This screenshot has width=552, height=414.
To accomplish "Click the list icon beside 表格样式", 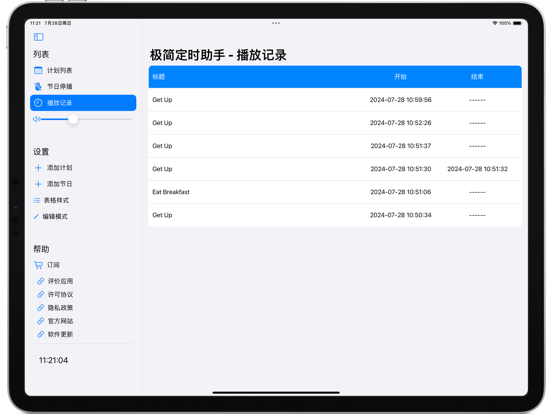I will click(x=37, y=200).
